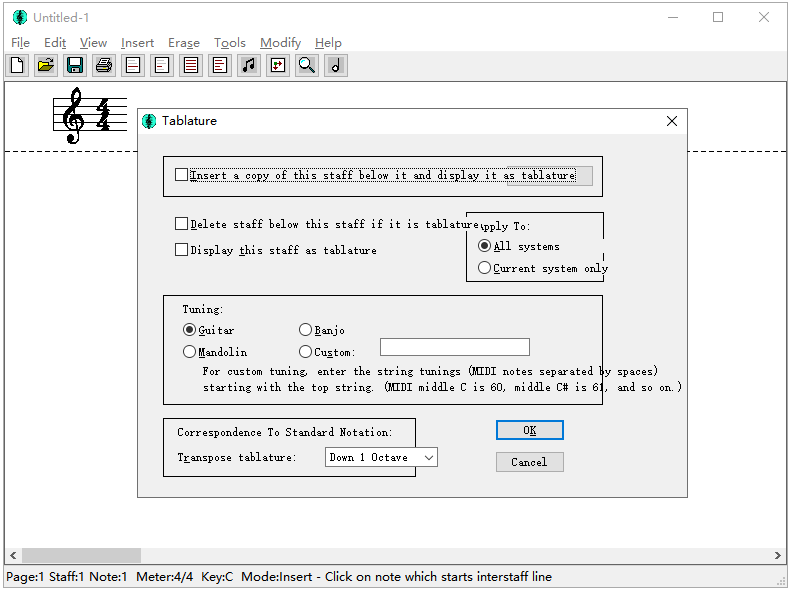Image resolution: width=792 pixels, height=592 pixels.
Task: Select the Banjo tuning radio button
Action: [305, 330]
